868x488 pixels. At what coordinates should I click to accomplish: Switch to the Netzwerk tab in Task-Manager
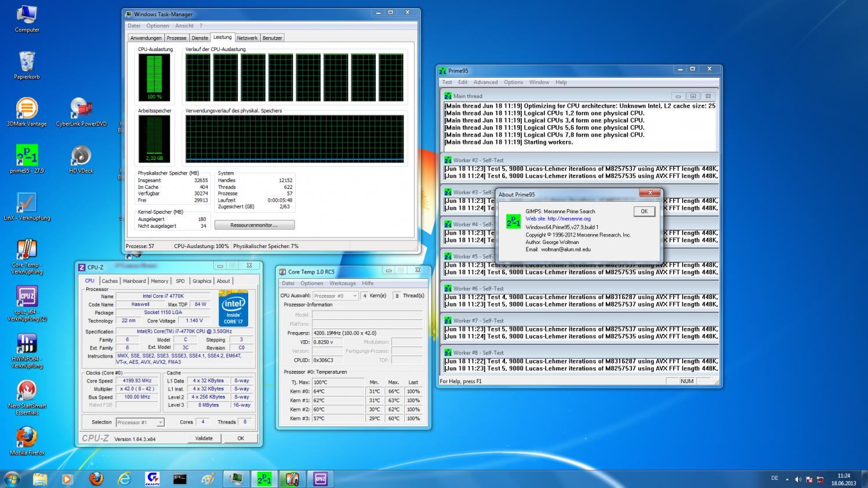(247, 38)
